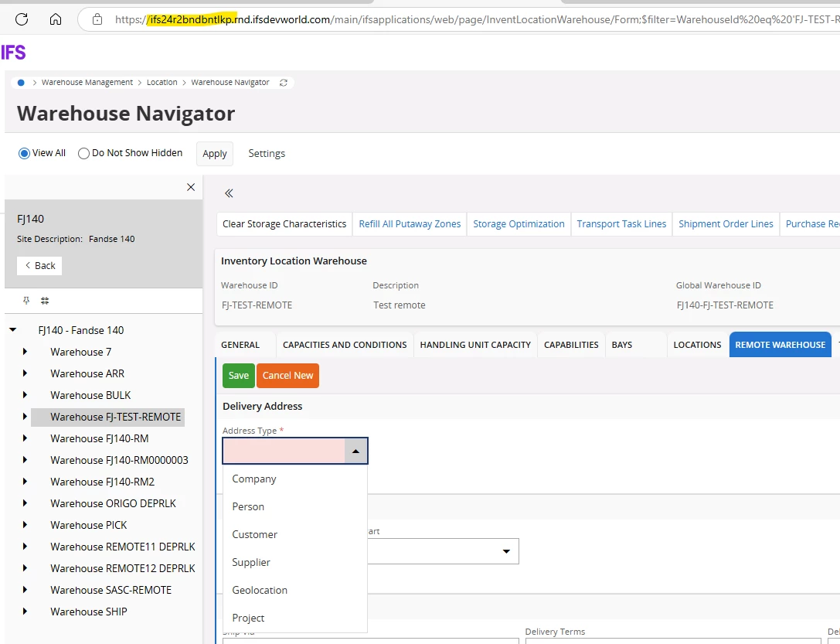Save the new remote warehouse record

238,376
